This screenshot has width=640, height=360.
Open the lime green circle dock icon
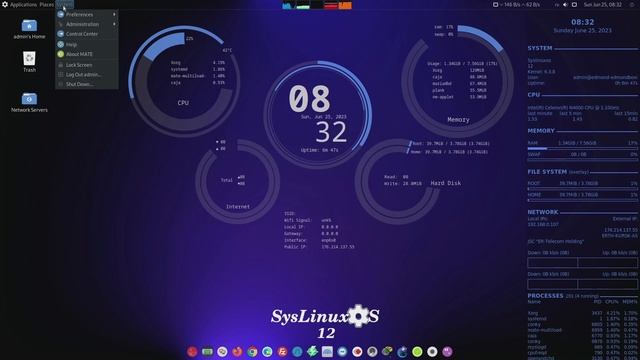pos(417,351)
